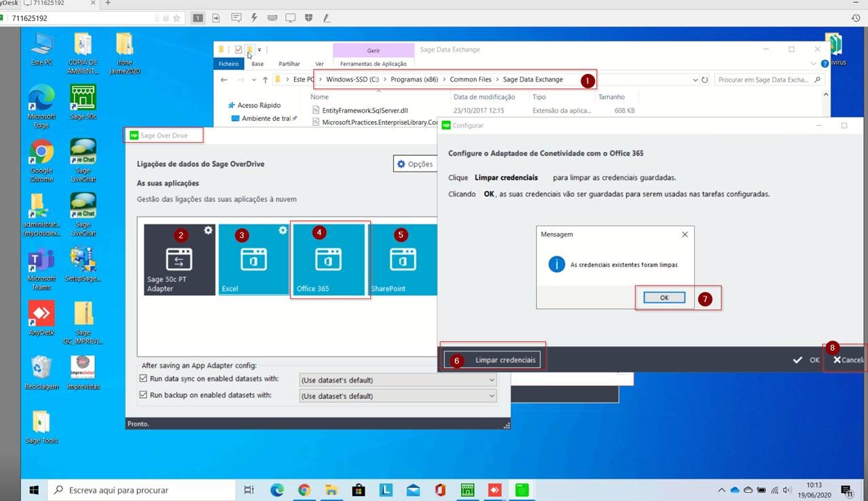Toggle Run data sync on enabled datasets
Screen dimensions: 868x501
pos(143,379)
